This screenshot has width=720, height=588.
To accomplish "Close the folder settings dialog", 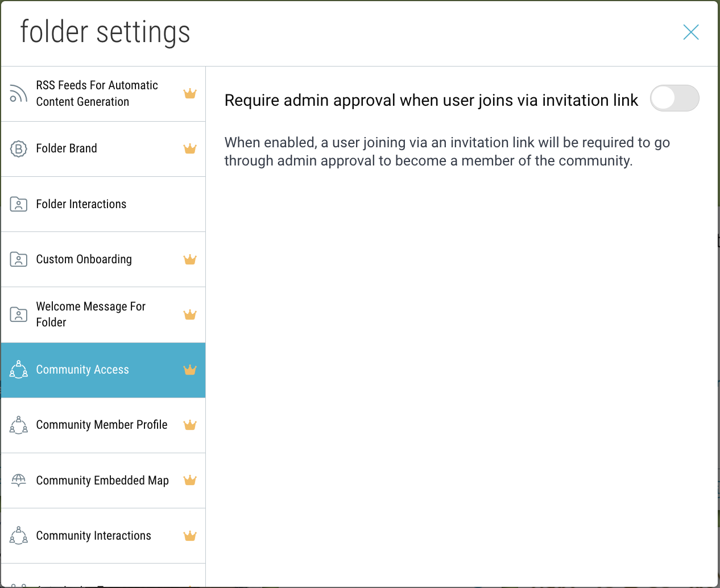I will (690, 32).
